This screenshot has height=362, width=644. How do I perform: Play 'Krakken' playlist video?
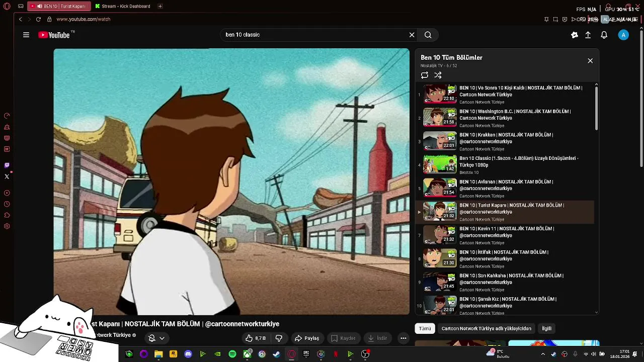[505, 141]
